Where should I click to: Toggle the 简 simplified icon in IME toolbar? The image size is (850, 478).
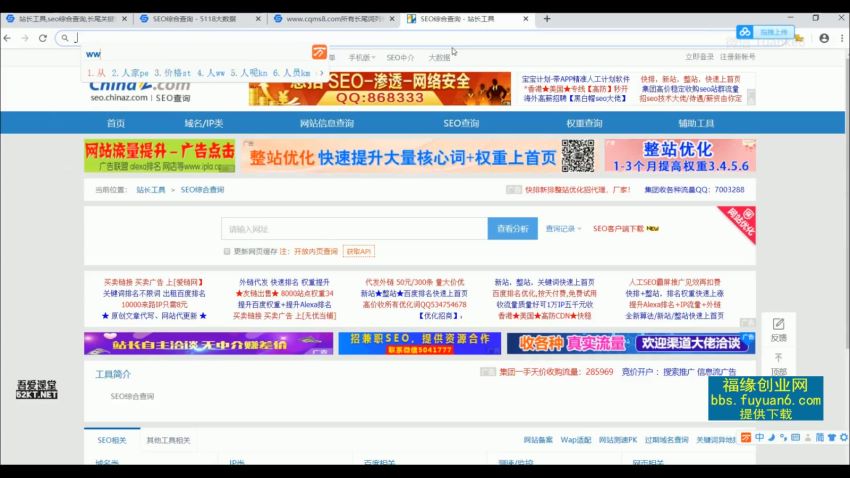point(820,437)
